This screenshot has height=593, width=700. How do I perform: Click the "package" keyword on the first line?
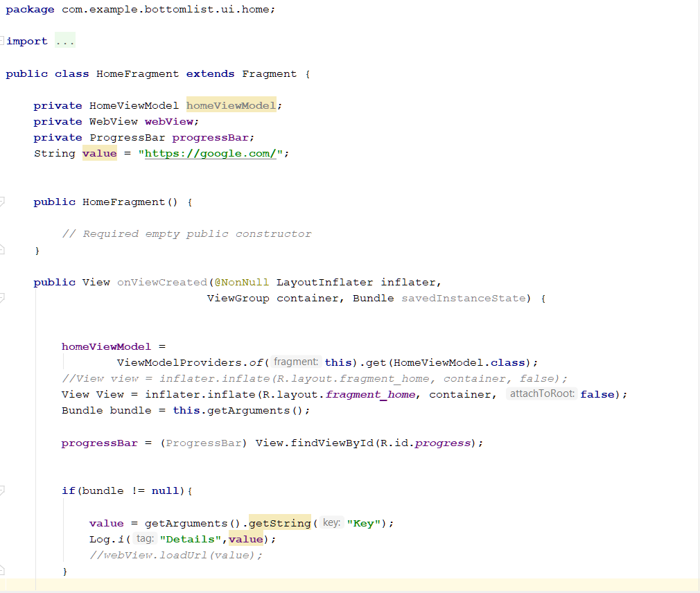(30, 10)
